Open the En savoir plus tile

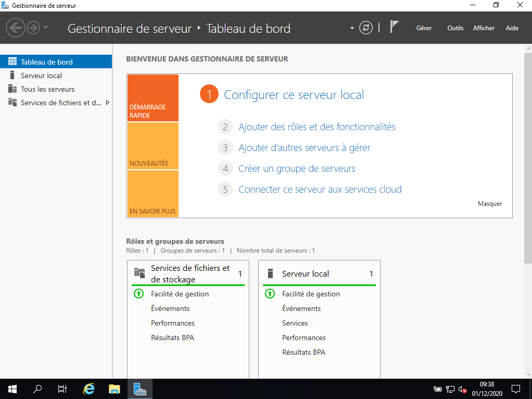153,194
